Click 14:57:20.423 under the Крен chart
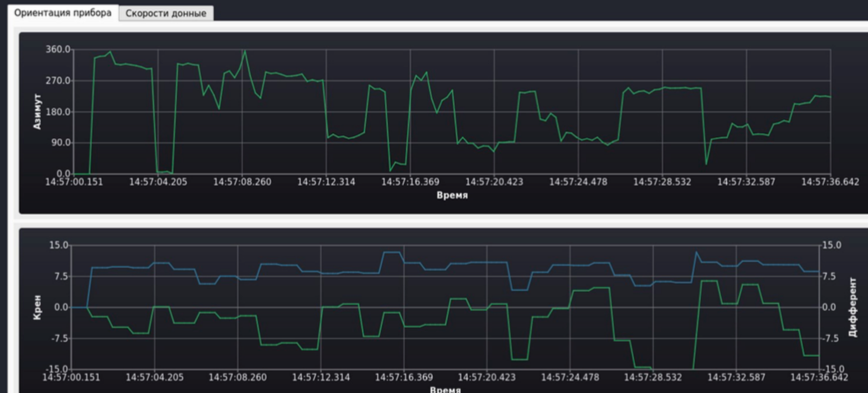The width and height of the screenshot is (868, 393). pos(487,378)
